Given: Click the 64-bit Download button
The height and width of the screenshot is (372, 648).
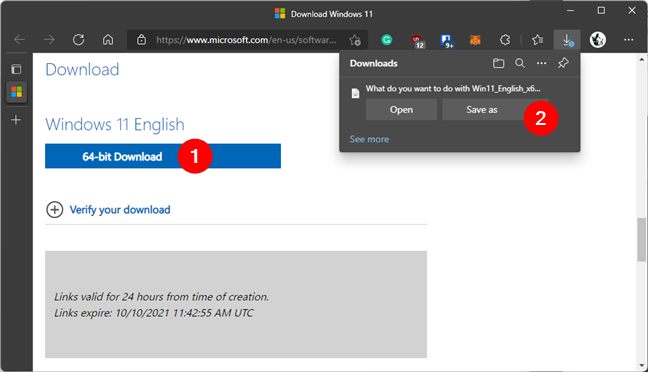Looking at the screenshot, I should coord(163,156).
